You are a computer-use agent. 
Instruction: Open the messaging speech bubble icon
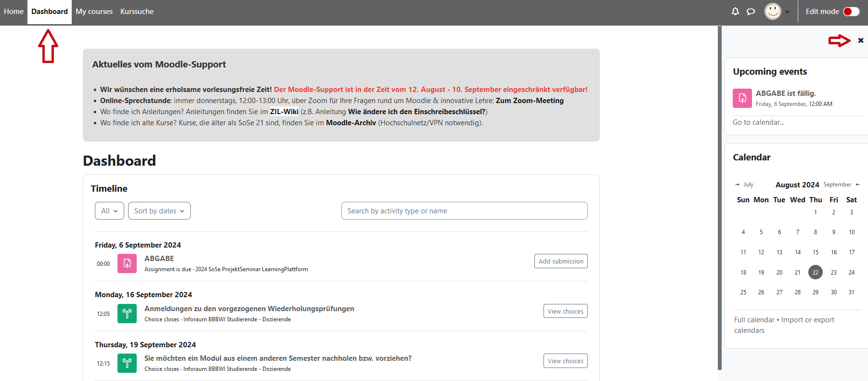751,12
